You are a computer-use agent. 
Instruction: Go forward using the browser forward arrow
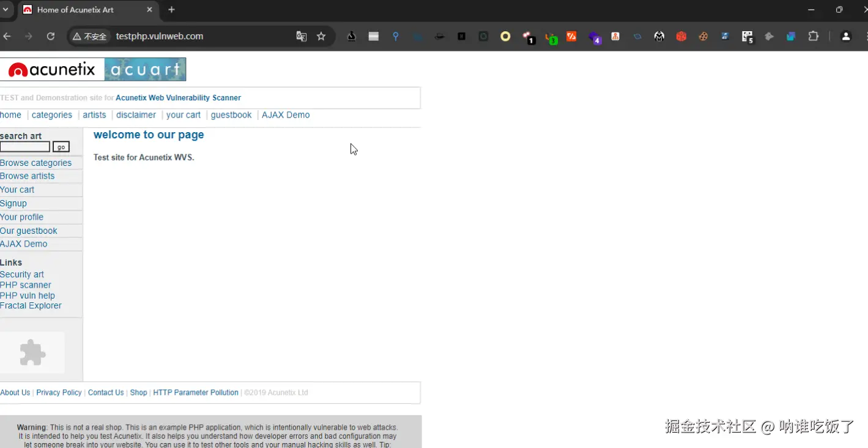coord(29,36)
